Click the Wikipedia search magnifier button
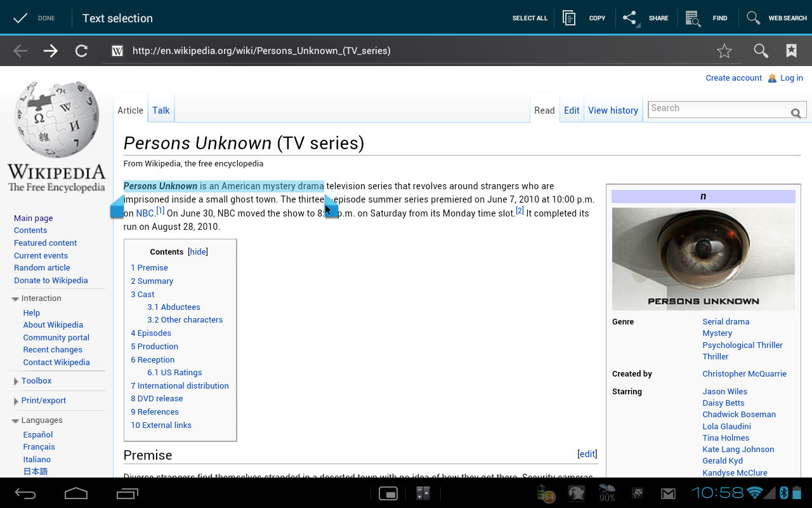The image size is (812, 508). [796, 113]
